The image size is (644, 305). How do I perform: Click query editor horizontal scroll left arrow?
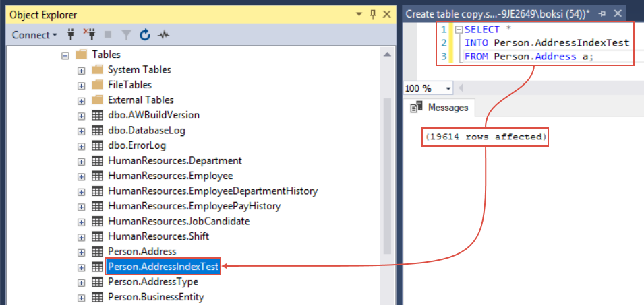[x=461, y=88]
